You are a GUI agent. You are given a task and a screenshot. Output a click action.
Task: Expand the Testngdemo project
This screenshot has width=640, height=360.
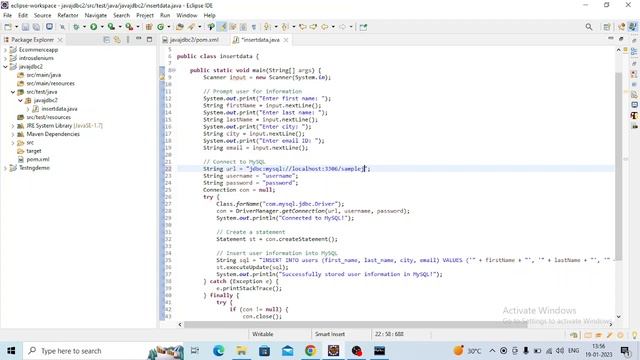(5, 168)
